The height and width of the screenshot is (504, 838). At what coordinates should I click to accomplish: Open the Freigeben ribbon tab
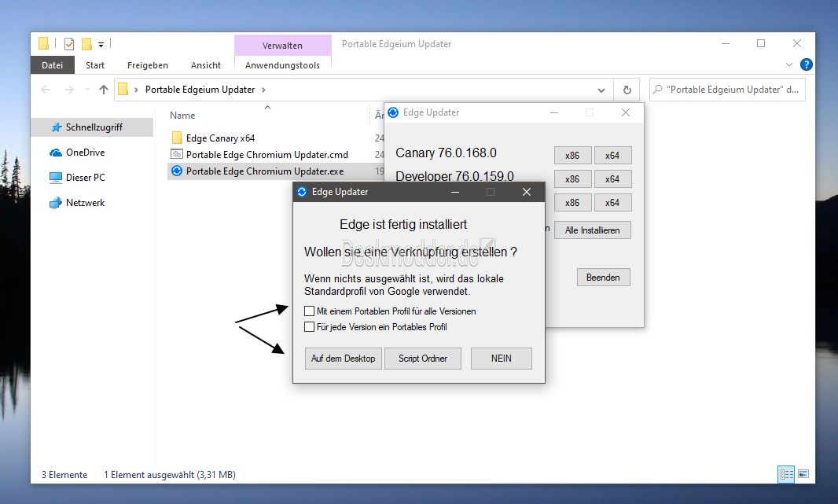148,65
